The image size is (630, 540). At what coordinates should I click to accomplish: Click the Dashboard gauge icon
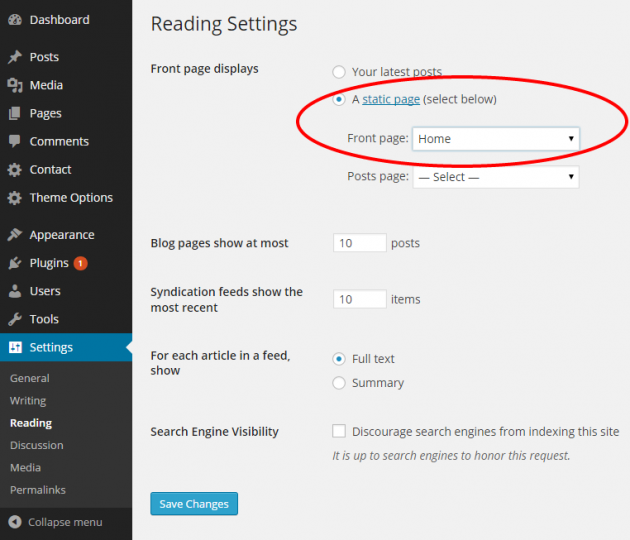pos(15,20)
